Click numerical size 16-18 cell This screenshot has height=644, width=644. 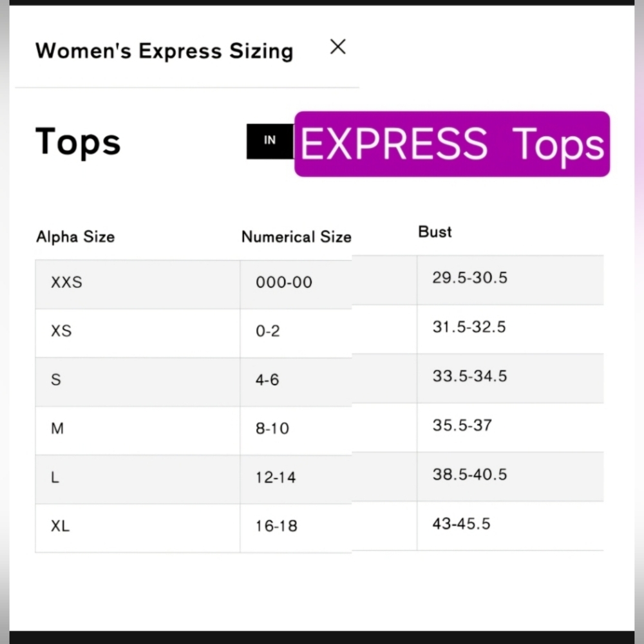tap(296, 527)
